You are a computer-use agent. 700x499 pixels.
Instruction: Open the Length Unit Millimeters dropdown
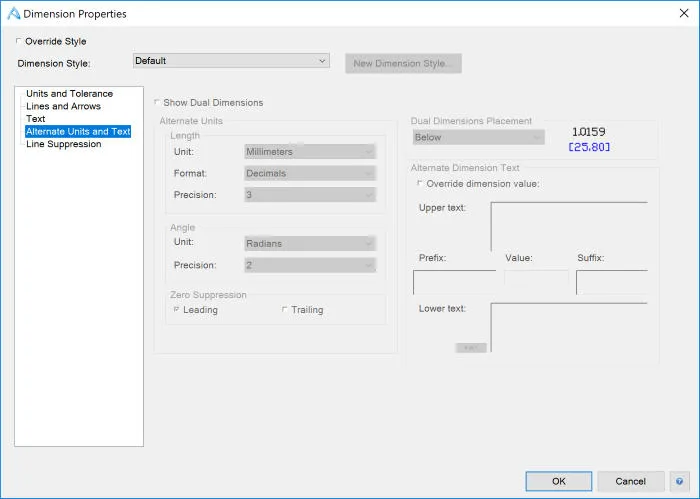tap(310, 152)
